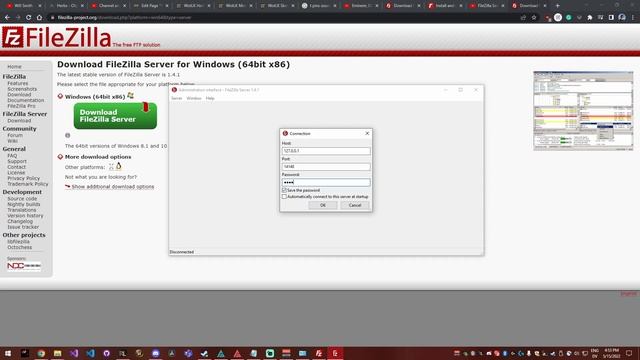The image size is (640, 360).
Task: Open the Changelog sidebar link
Action: tap(20, 221)
